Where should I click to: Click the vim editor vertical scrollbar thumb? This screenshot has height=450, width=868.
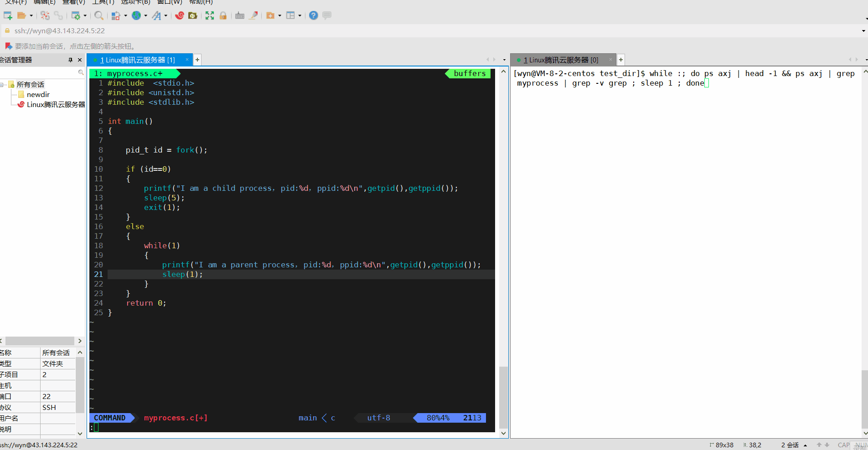(503, 397)
